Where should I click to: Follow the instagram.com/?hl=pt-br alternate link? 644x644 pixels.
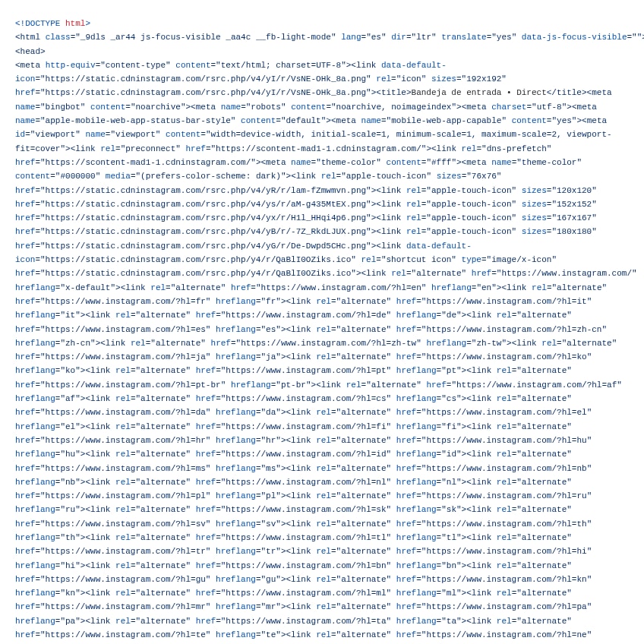click(x=133, y=385)
